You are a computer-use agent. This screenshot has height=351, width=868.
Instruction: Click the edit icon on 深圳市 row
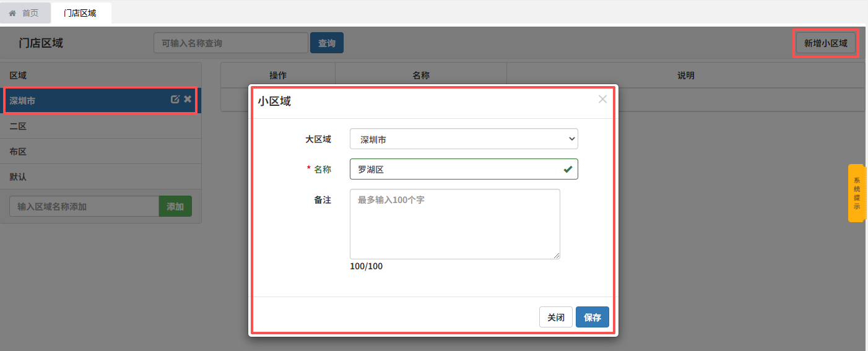pyautogui.click(x=175, y=99)
